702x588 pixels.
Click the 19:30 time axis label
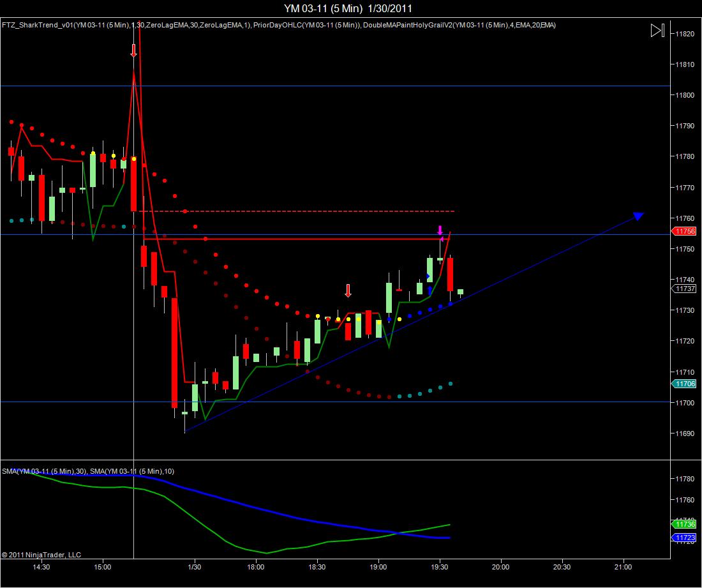(x=440, y=567)
